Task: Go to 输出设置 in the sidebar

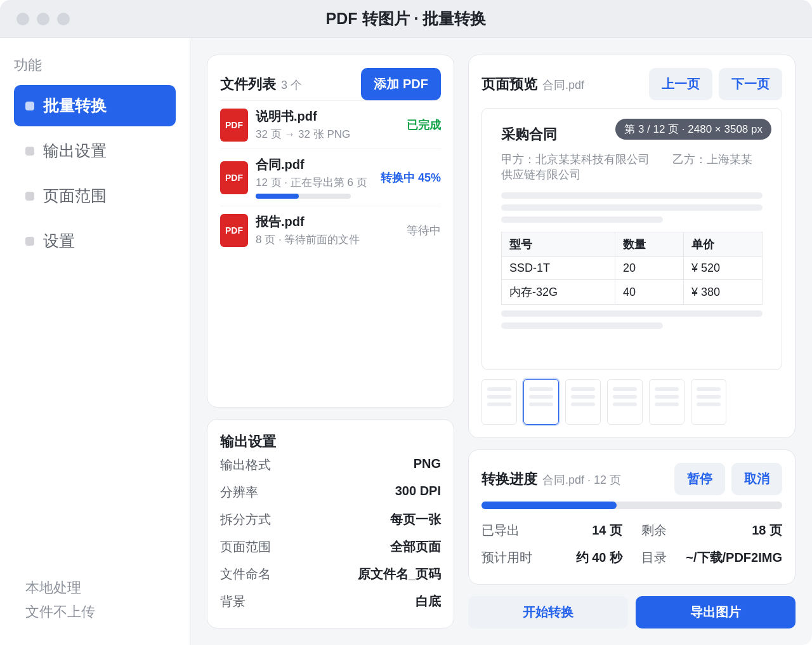Action: click(x=95, y=150)
